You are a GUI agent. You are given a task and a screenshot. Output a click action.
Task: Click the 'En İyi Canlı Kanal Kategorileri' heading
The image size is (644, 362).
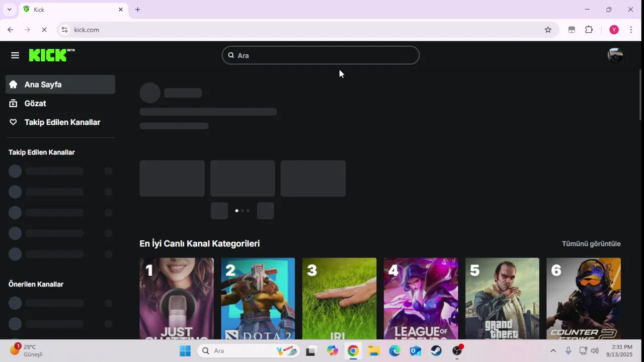(200, 244)
